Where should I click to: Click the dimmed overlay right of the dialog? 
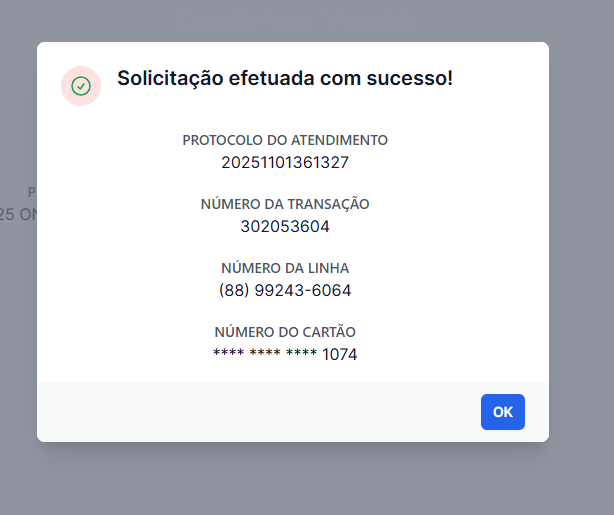click(581, 243)
